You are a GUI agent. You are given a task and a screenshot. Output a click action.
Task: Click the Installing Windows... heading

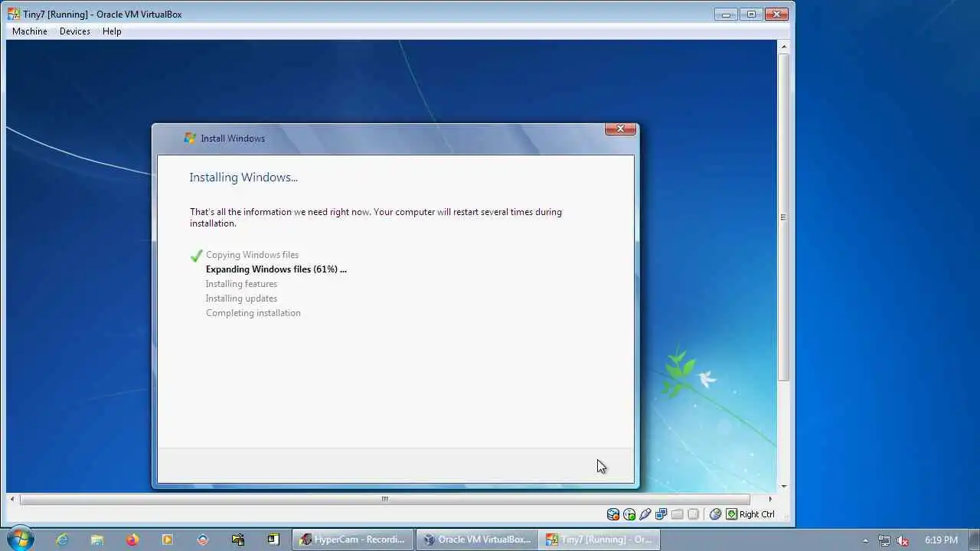[x=243, y=178]
